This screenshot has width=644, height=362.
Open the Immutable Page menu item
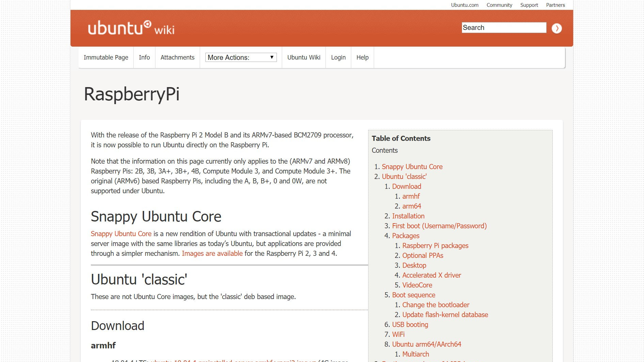pyautogui.click(x=106, y=57)
